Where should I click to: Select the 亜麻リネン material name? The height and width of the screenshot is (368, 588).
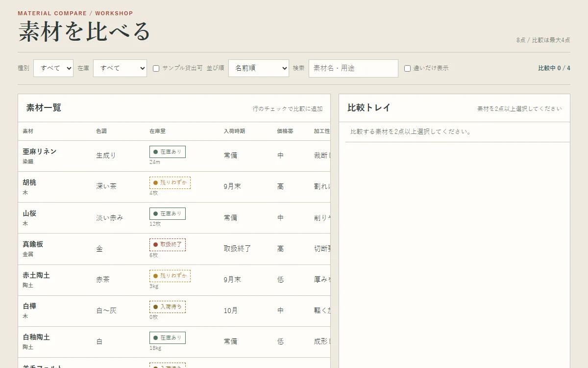[x=40, y=152]
